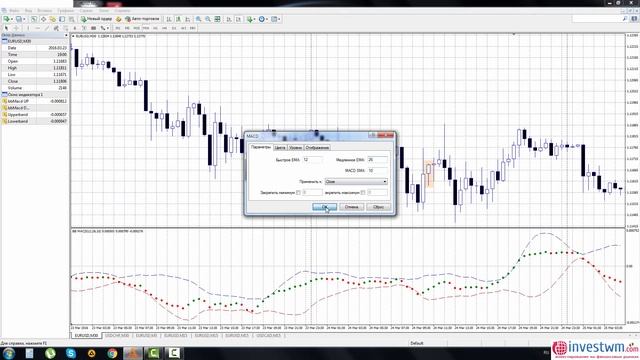The image size is (640, 360).
Task: Open Chrome from the taskbar
Action: [112, 353]
